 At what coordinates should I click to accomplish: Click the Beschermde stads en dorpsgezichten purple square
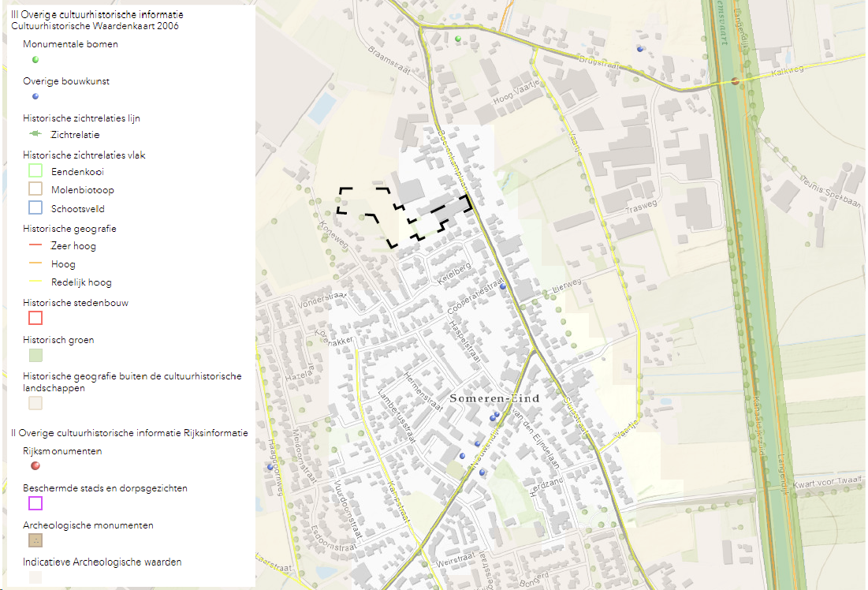tap(34, 503)
